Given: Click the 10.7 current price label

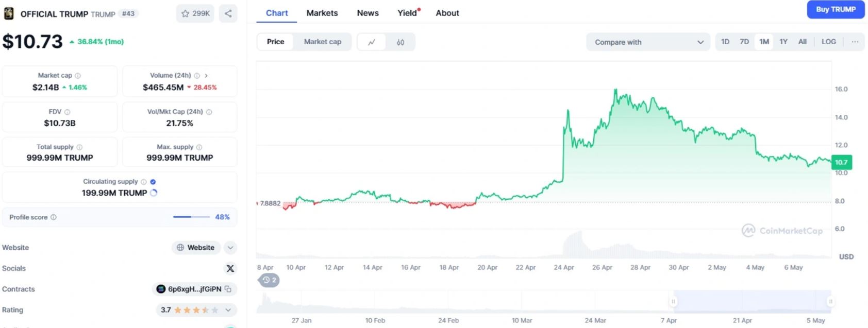Looking at the screenshot, I should (842, 162).
